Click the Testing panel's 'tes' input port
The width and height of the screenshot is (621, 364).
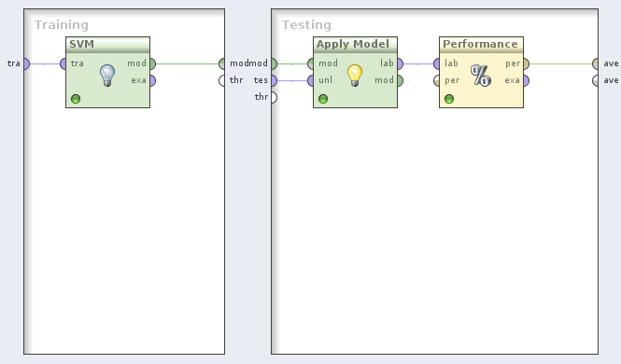pyautogui.click(x=274, y=80)
